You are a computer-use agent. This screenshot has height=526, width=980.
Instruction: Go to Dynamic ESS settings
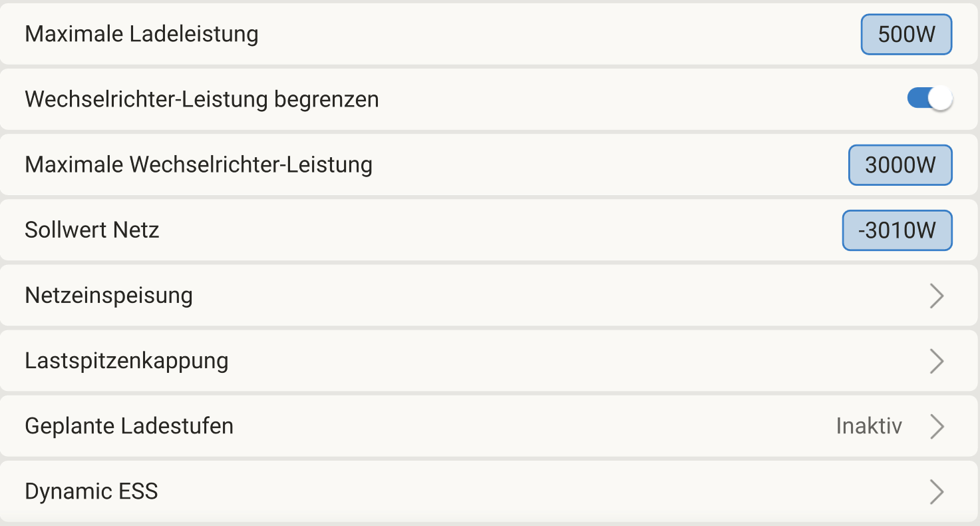(91, 492)
